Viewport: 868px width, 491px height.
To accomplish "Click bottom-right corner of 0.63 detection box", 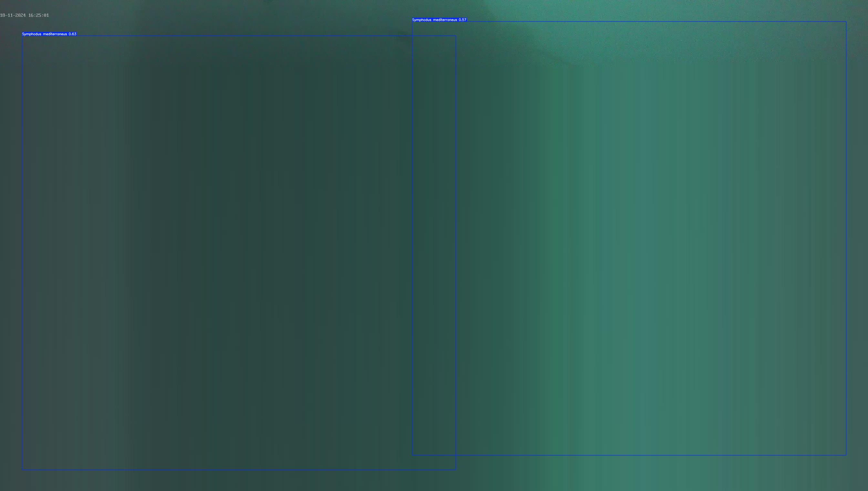I will point(456,470).
